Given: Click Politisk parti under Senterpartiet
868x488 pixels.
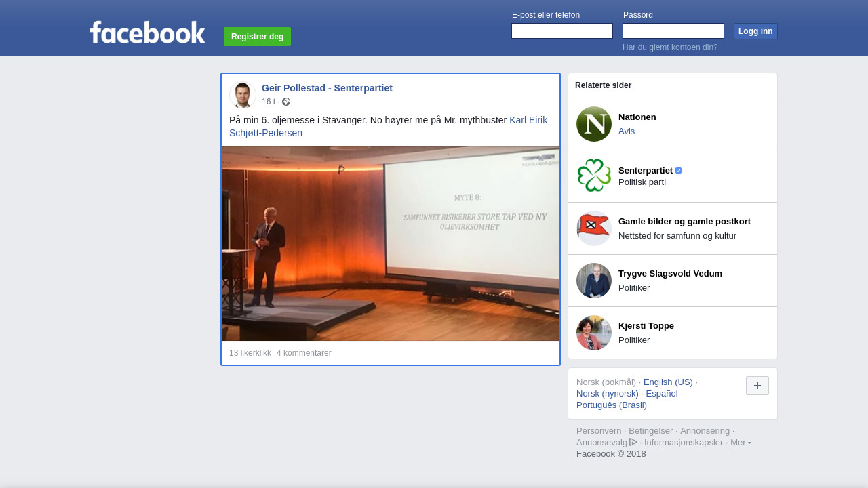Looking at the screenshot, I should [642, 182].
